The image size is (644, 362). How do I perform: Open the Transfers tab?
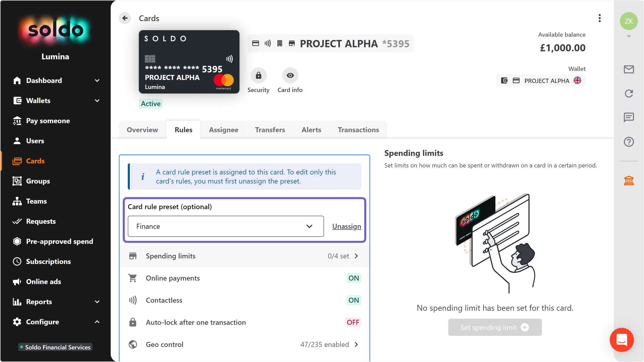coord(270,130)
